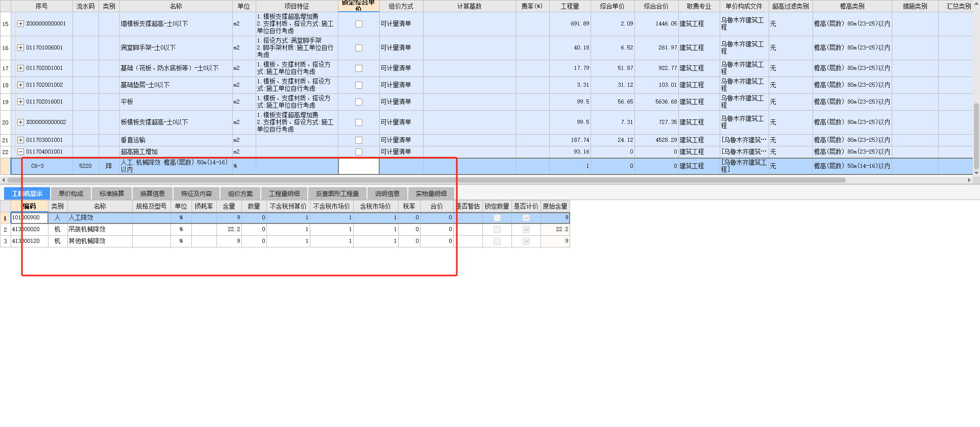
Task: Click the 不含税市场价 column header
Action: click(x=332, y=206)
